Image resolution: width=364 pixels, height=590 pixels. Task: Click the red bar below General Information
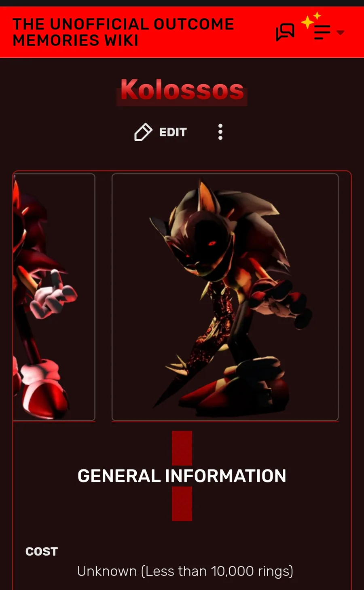coord(182,504)
